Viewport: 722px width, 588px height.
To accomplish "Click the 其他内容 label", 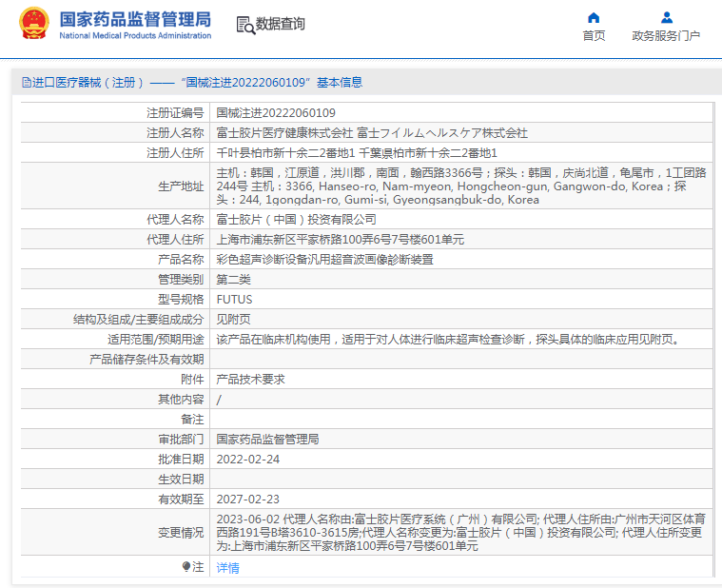I will (x=181, y=400).
